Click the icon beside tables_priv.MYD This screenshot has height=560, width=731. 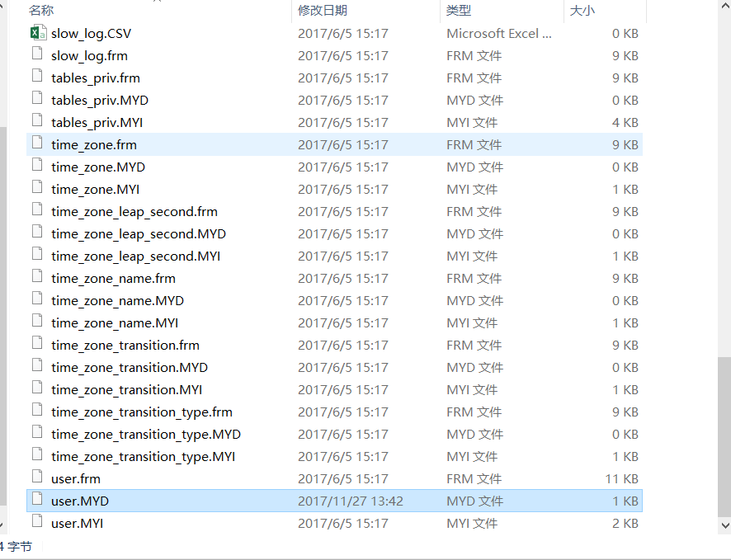(36, 100)
